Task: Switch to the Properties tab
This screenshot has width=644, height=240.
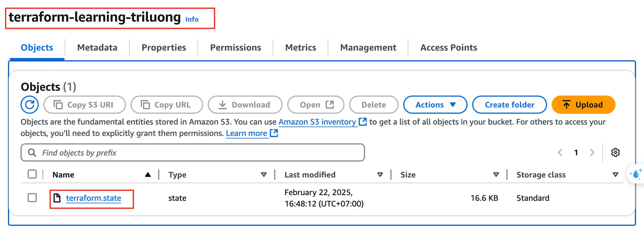Action: [164, 48]
